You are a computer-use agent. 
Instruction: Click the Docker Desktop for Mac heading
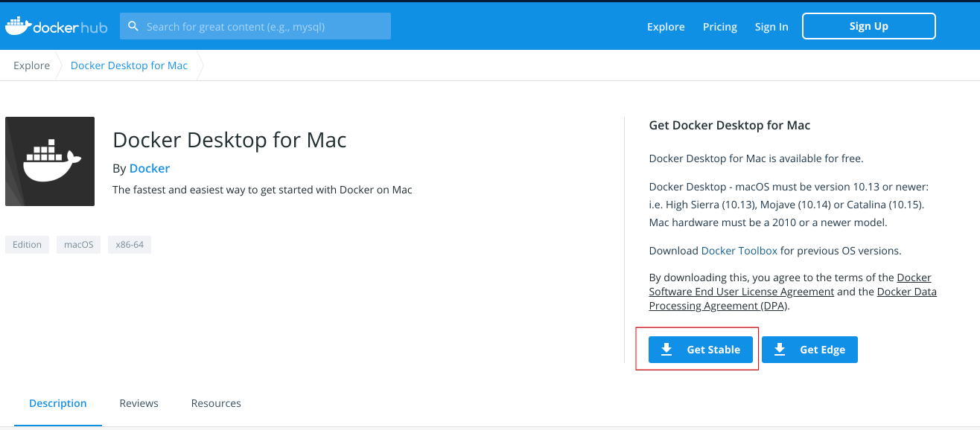click(x=229, y=140)
